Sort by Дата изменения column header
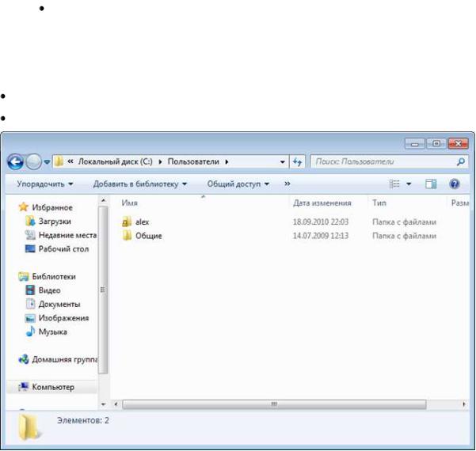This screenshot has width=476, height=451. click(322, 203)
